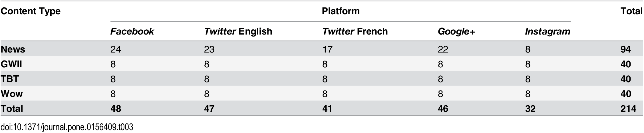
Task: Click Twitter French News value 17
Action: click(327, 49)
